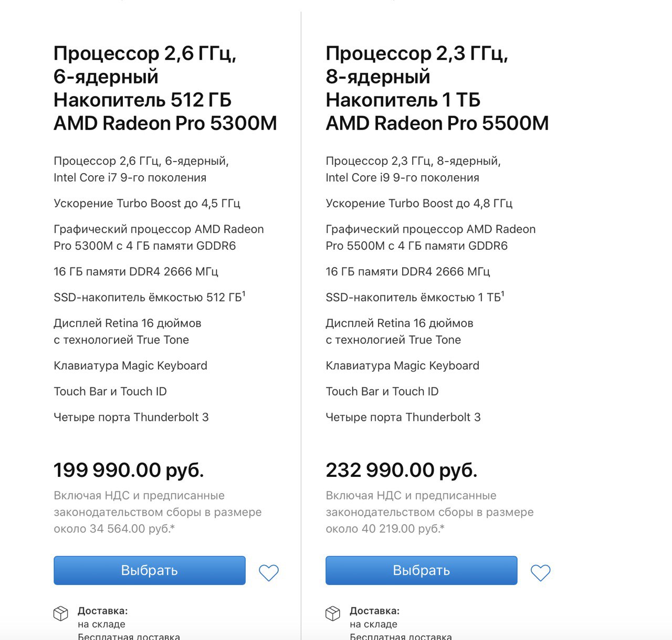Screen dimensions: 672x640
Task: Click the 199 990.00 руб. price
Action: click(x=129, y=470)
